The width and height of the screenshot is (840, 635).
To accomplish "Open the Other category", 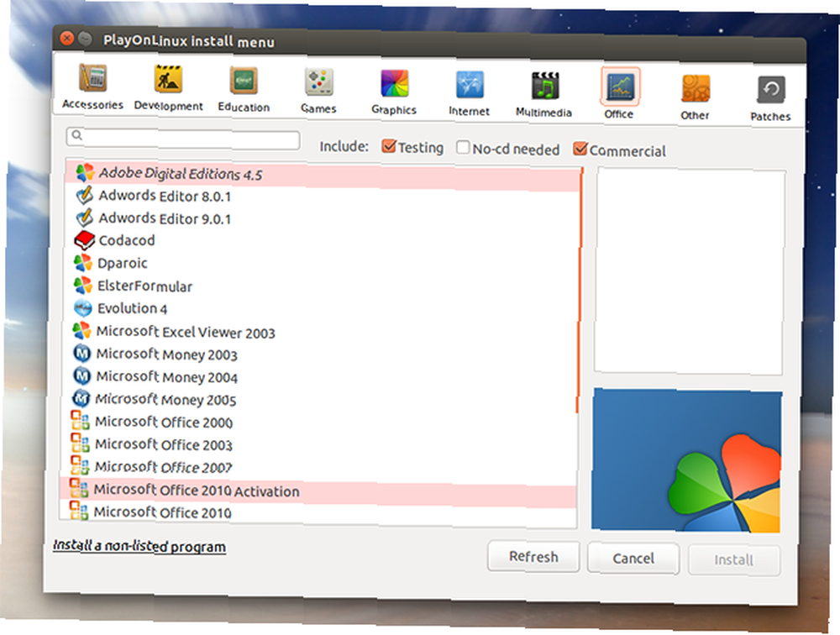I will 696,97.
